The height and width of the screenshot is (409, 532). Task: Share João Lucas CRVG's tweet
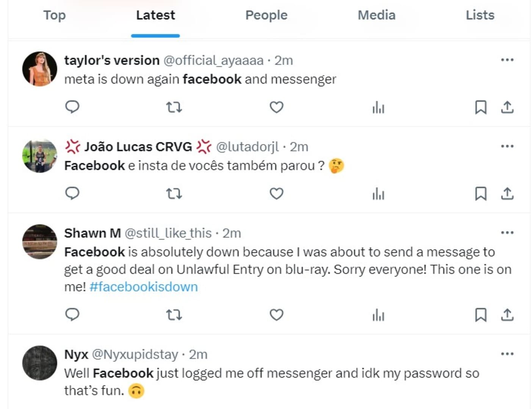[507, 194]
